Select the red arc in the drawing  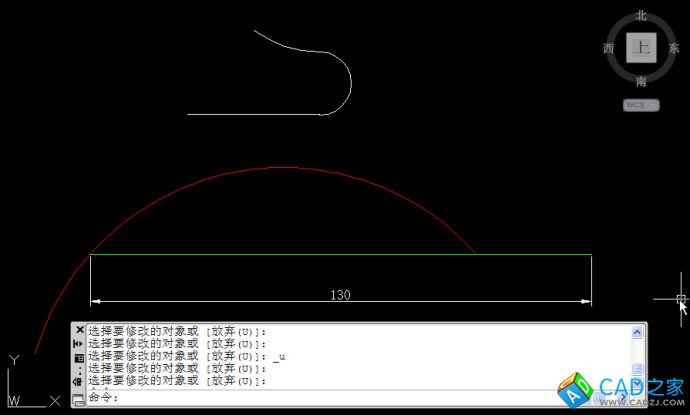(x=282, y=168)
